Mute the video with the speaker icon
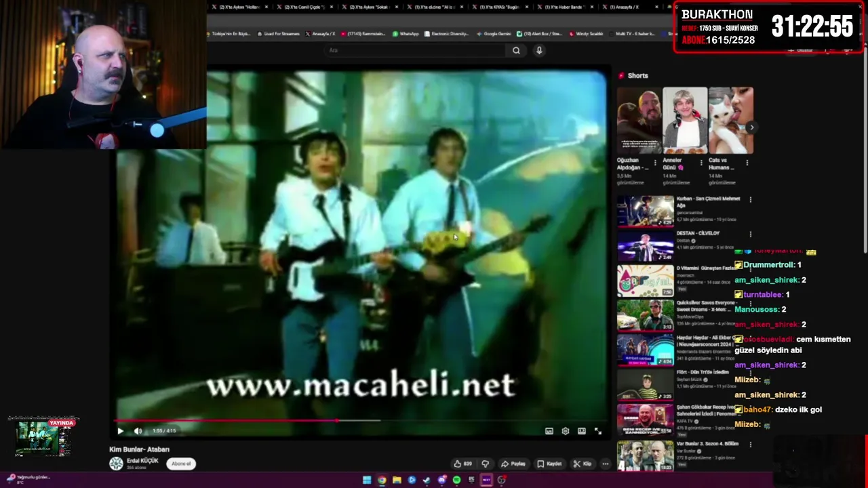Image resolution: width=868 pixels, height=488 pixels. [x=138, y=431]
